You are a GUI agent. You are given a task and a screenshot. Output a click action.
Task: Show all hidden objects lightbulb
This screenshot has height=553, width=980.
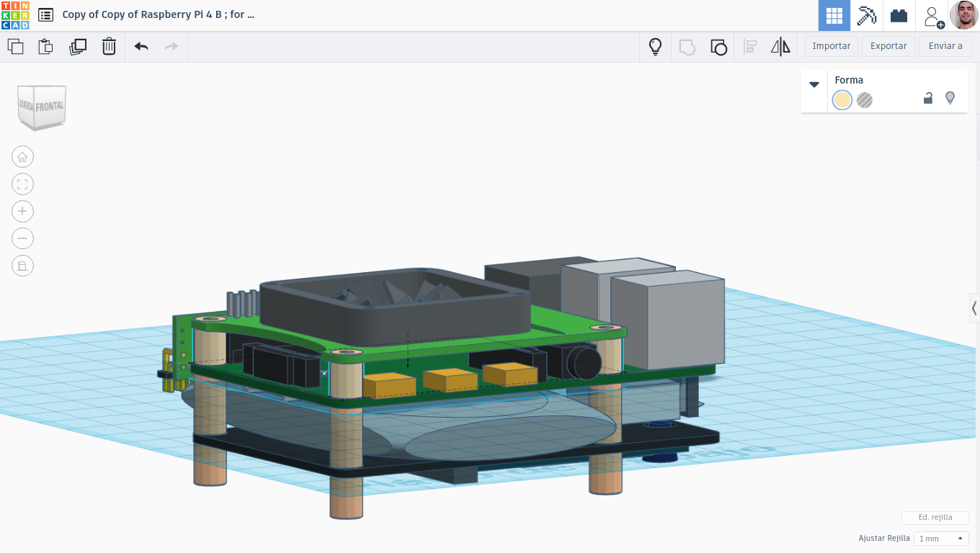tap(655, 47)
